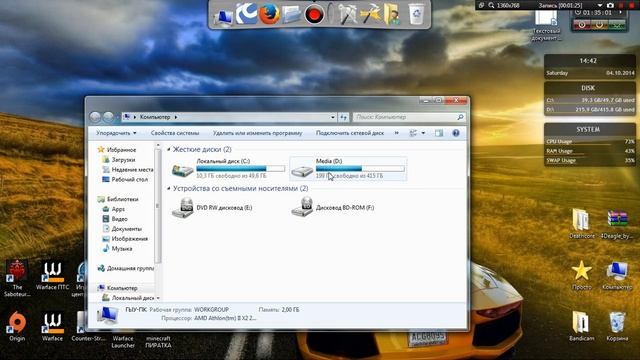The width and height of the screenshot is (640, 360).
Task: Select the Корзина recycle bin on the desktop
Action: [x=617, y=327]
